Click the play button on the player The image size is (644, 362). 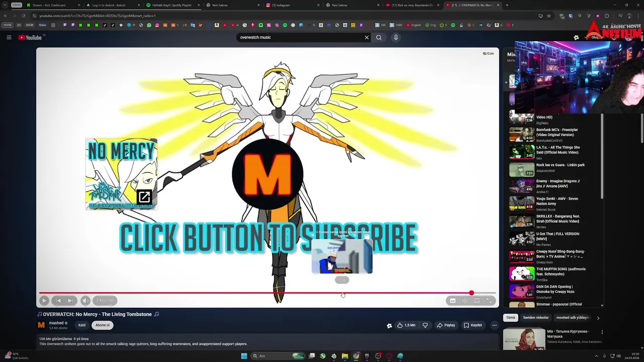coord(44,301)
